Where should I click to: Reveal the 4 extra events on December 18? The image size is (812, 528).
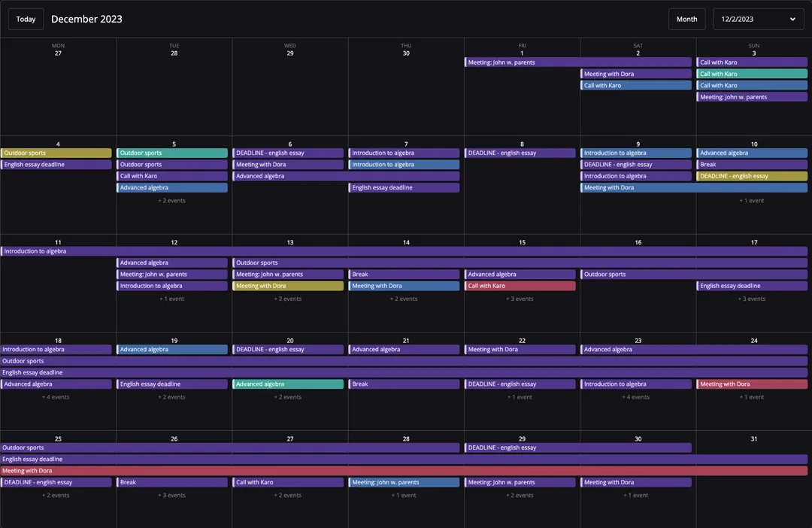[x=56, y=396]
